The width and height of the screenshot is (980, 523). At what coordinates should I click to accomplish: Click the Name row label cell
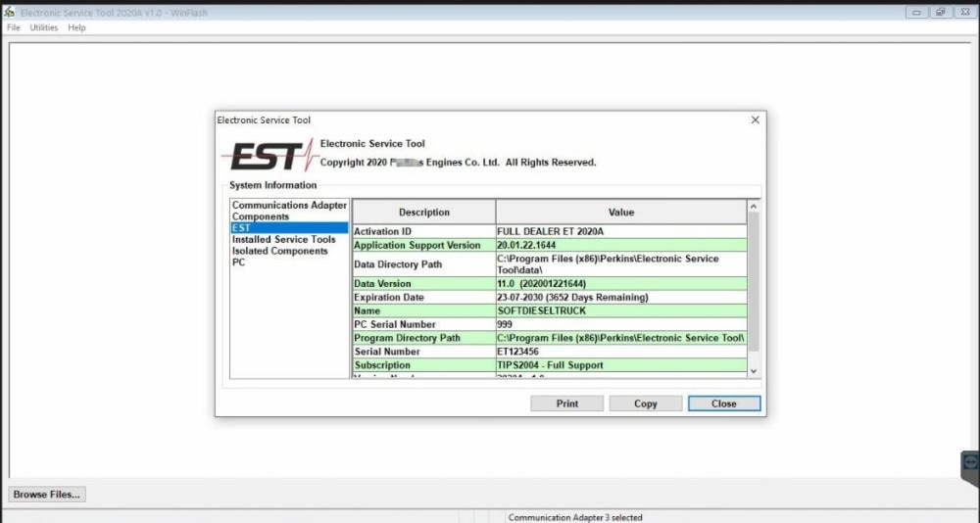tap(424, 311)
